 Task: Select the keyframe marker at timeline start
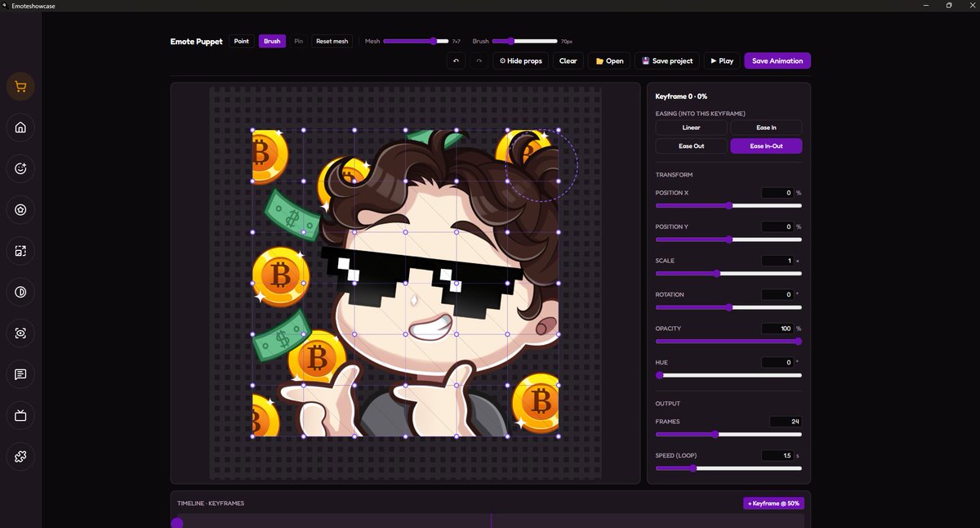(x=177, y=523)
